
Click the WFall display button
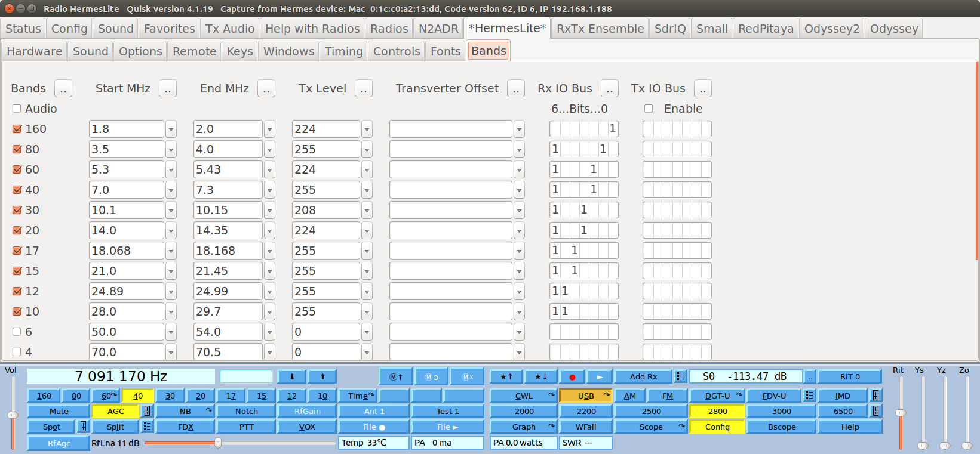pos(586,427)
